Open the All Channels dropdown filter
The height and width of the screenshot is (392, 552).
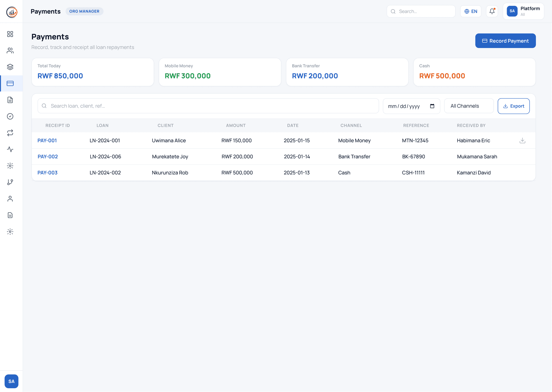coord(469,106)
